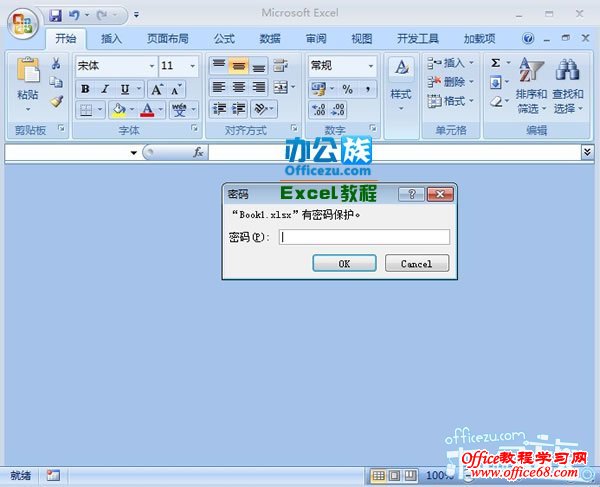
Task: Toggle middle vertical alignment
Action: pos(238,65)
